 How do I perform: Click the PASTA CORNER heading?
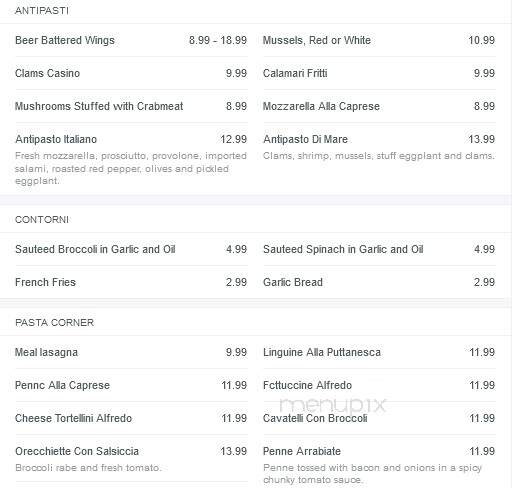coord(54,323)
